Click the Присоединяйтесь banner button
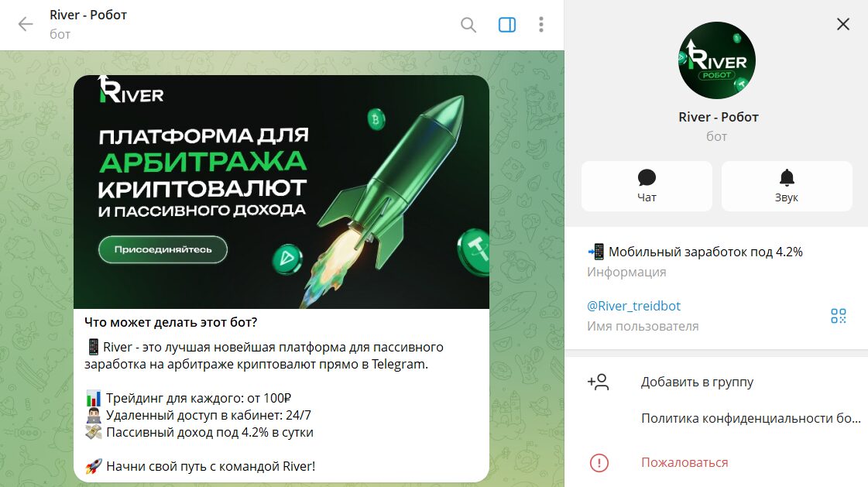The height and width of the screenshot is (487, 868). [163, 249]
